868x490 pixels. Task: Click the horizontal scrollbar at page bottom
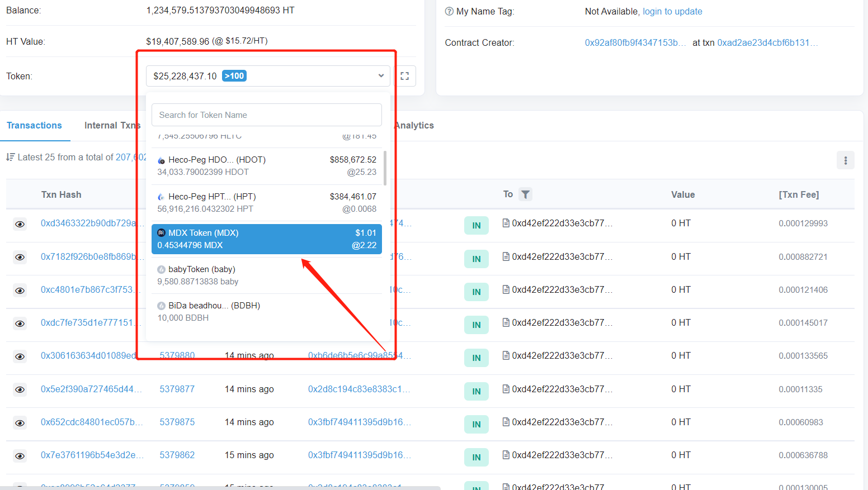[x=220, y=488]
